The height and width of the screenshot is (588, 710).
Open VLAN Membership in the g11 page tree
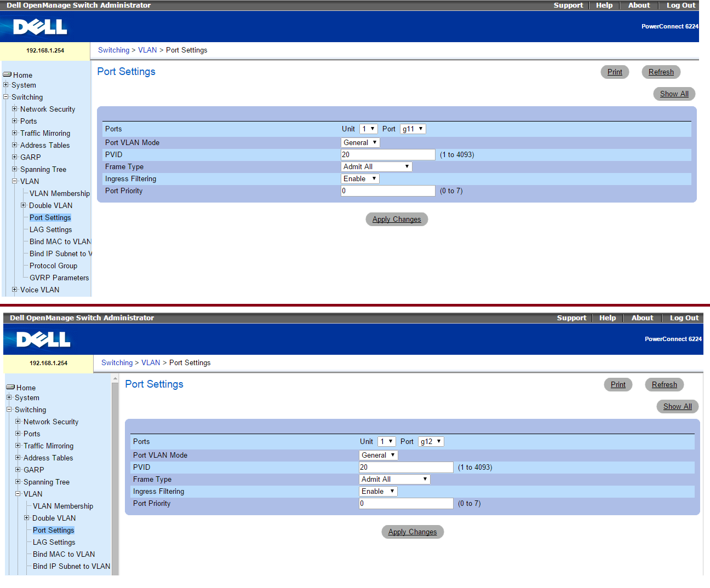click(x=60, y=193)
